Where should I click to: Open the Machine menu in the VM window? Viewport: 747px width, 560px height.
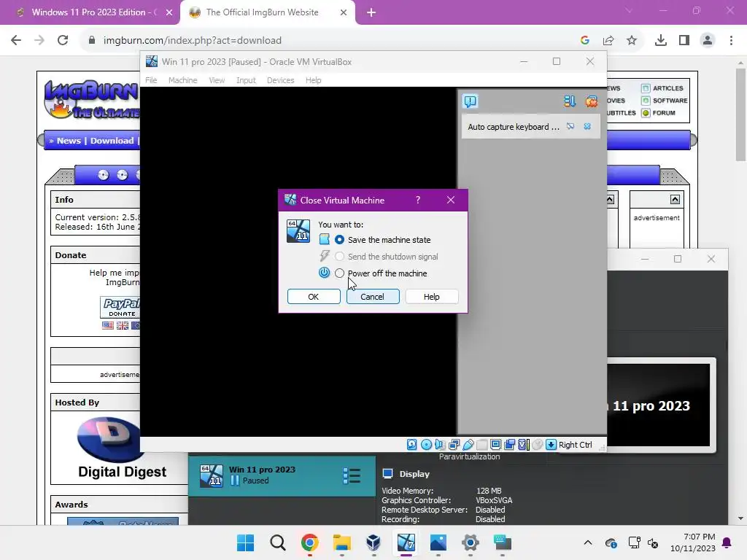pos(182,80)
